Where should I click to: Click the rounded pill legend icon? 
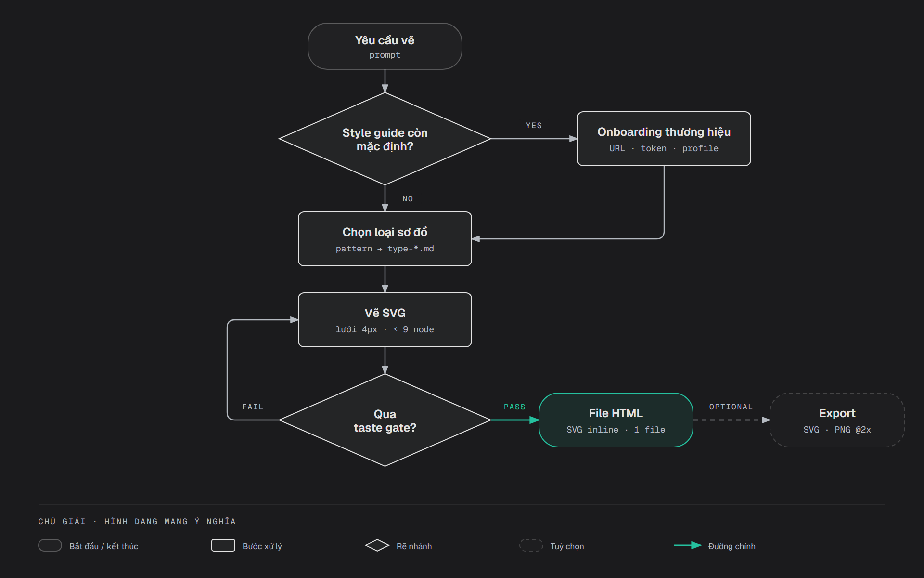50,545
